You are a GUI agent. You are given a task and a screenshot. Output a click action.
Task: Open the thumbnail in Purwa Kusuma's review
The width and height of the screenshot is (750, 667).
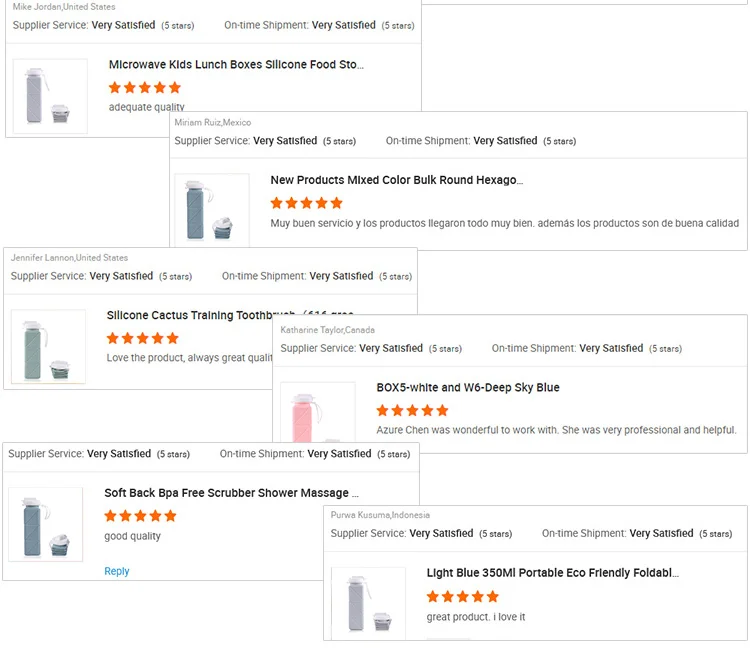pos(368,604)
